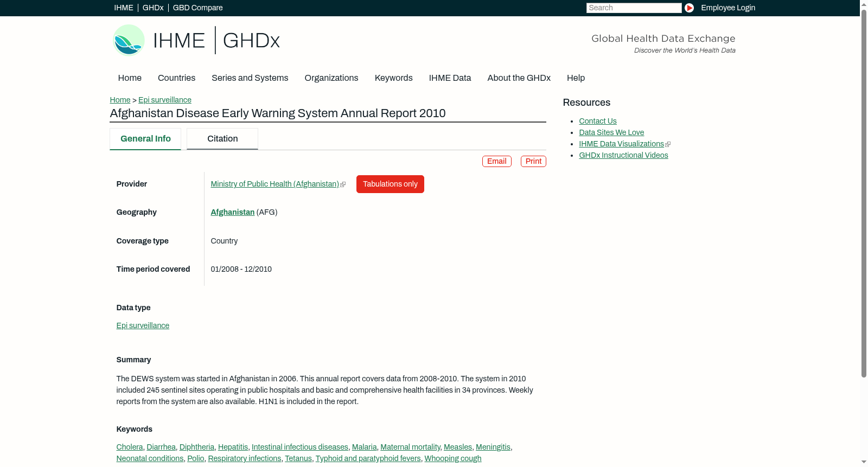Click the 'Resources' sidebar heading

[586, 103]
